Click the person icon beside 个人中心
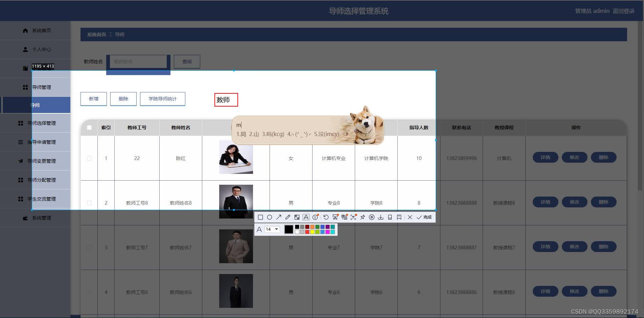Screen dimensions: 644x318 click(x=25, y=49)
